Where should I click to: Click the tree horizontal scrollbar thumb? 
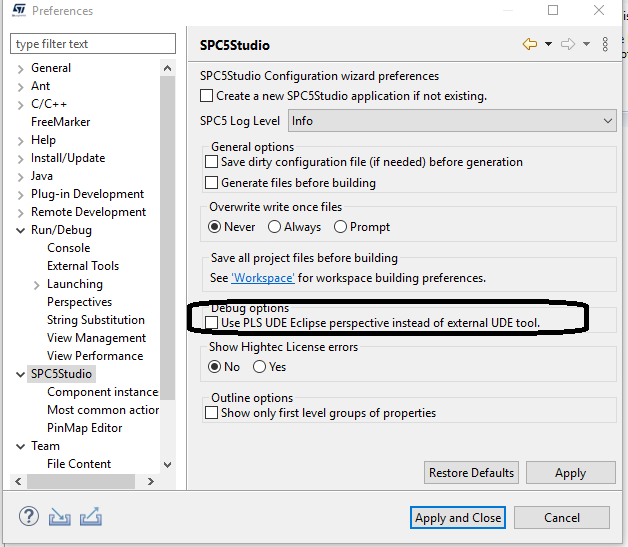tap(81, 481)
